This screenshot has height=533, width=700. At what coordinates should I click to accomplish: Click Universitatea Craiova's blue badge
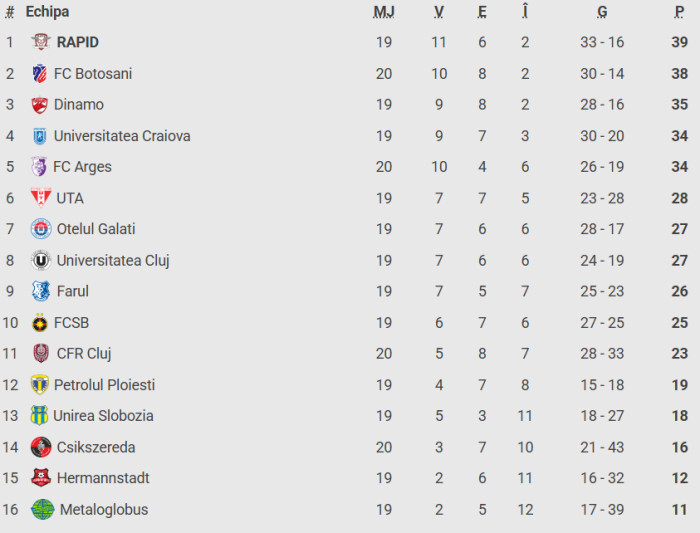click(x=39, y=136)
